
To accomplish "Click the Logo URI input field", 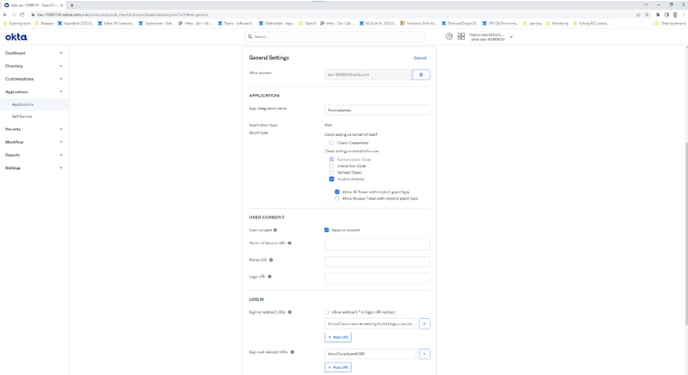I will (x=377, y=279).
